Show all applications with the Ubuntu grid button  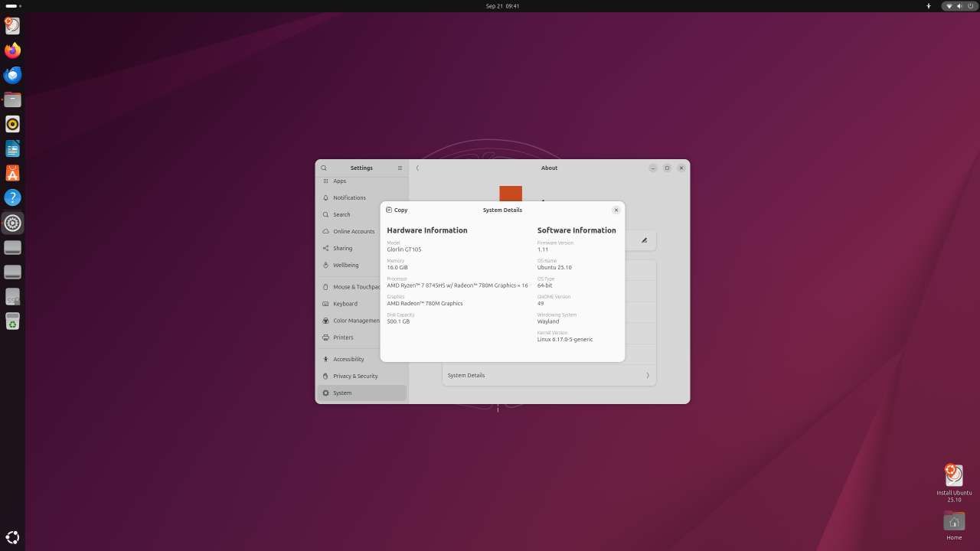tap(12, 537)
